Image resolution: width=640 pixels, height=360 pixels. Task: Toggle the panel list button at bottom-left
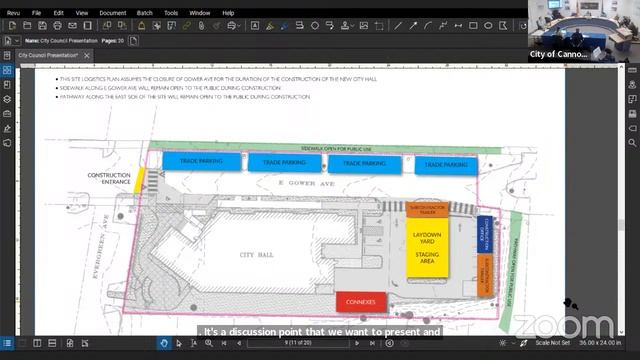click(7, 343)
